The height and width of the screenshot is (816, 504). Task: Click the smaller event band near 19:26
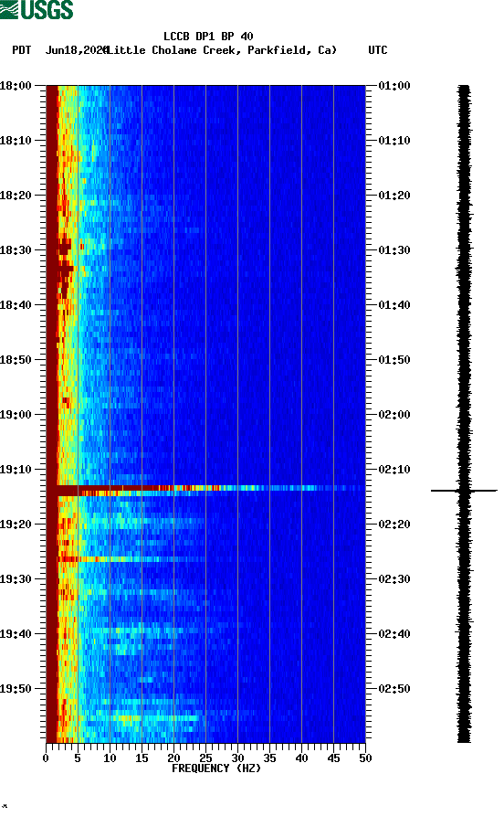point(125,559)
